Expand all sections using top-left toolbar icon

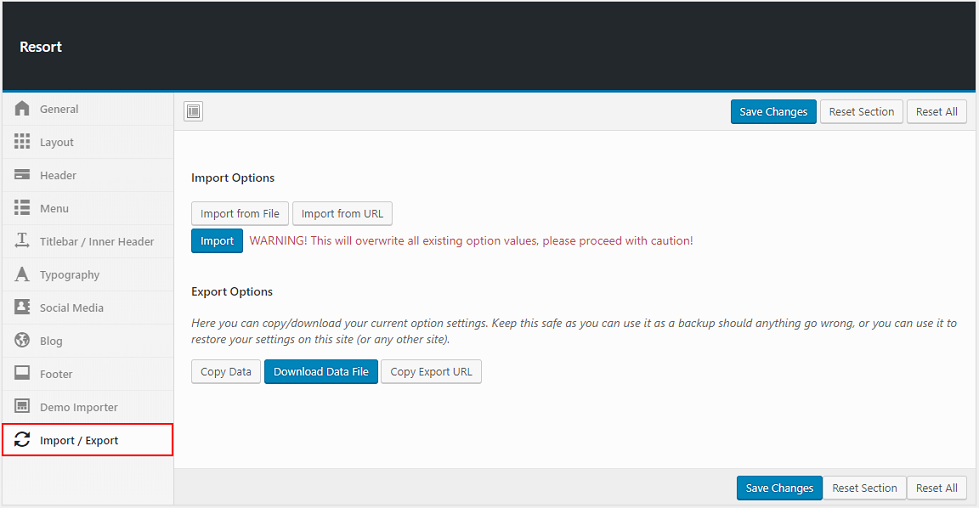click(194, 112)
